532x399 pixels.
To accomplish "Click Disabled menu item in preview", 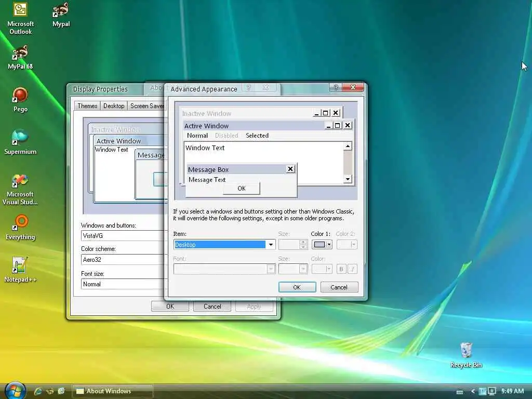I will pos(227,136).
